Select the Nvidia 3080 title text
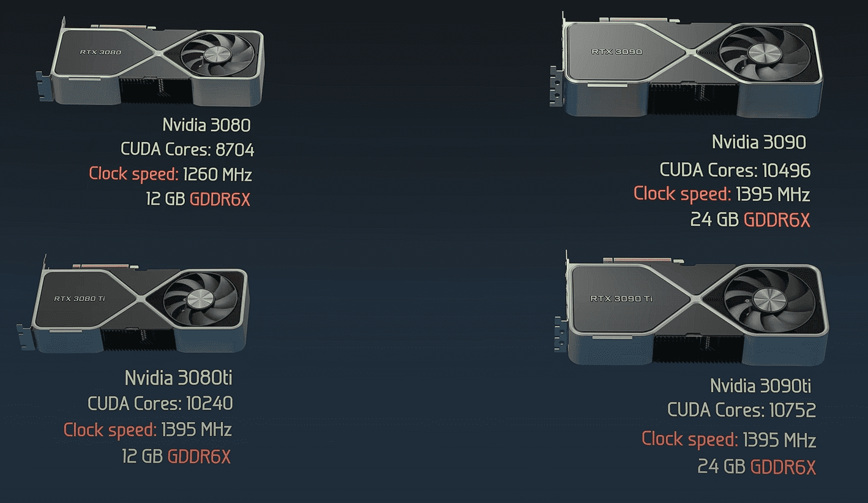 pyautogui.click(x=206, y=125)
